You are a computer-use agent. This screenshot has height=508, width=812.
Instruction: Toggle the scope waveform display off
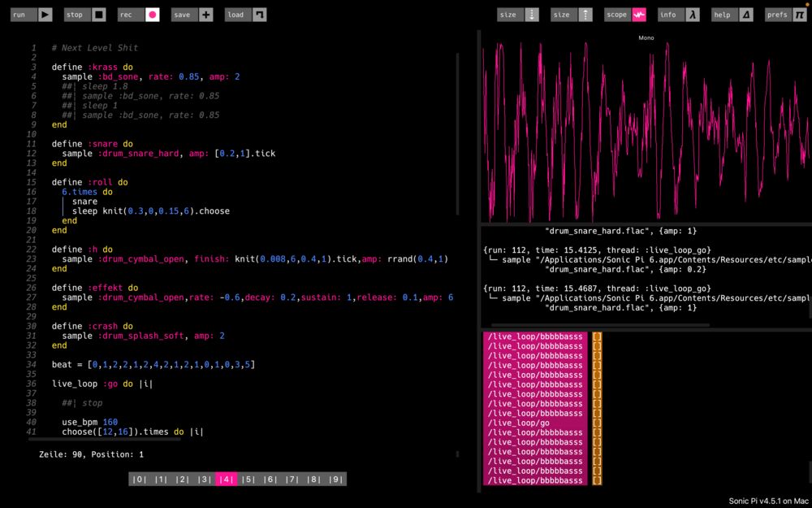639,15
